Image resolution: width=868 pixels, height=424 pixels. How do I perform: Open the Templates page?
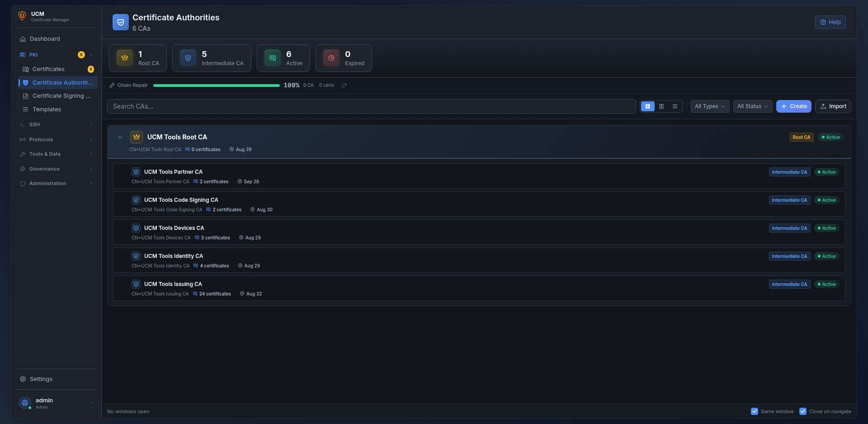(58, 110)
